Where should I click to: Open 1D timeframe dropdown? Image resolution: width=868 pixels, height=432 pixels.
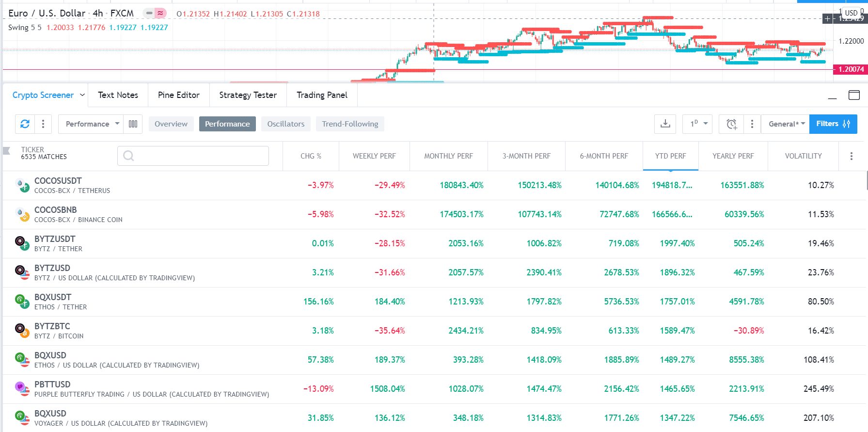pyautogui.click(x=698, y=124)
